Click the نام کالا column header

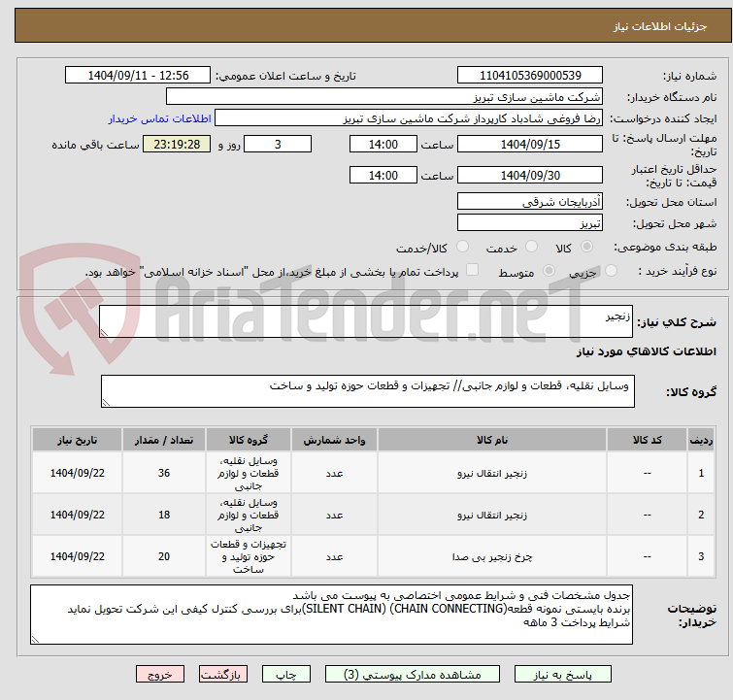point(492,440)
